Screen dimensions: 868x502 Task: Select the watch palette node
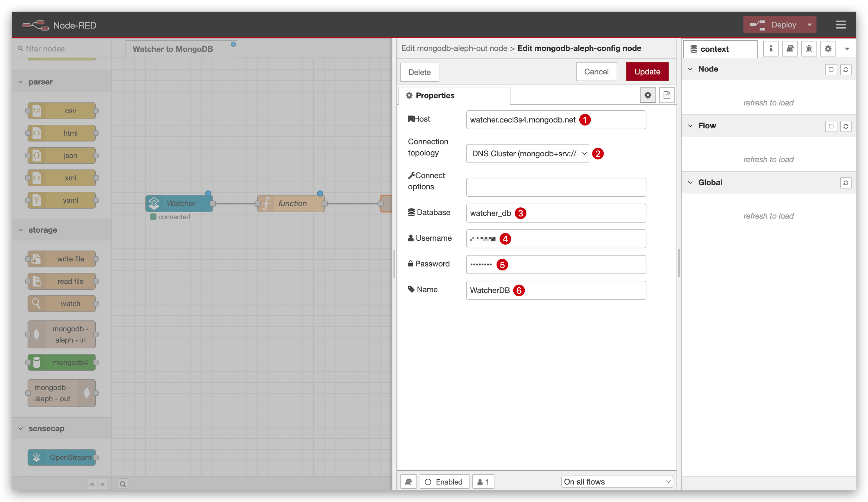pos(62,304)
